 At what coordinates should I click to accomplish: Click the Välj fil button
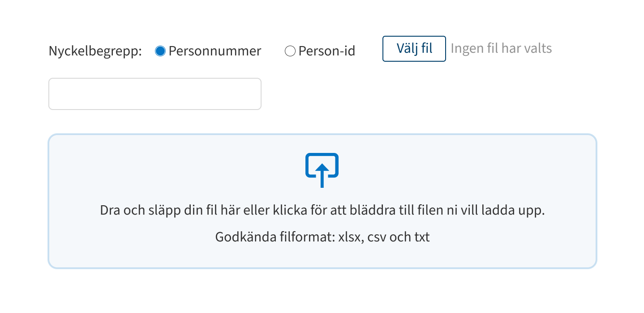tap(414, 49)
